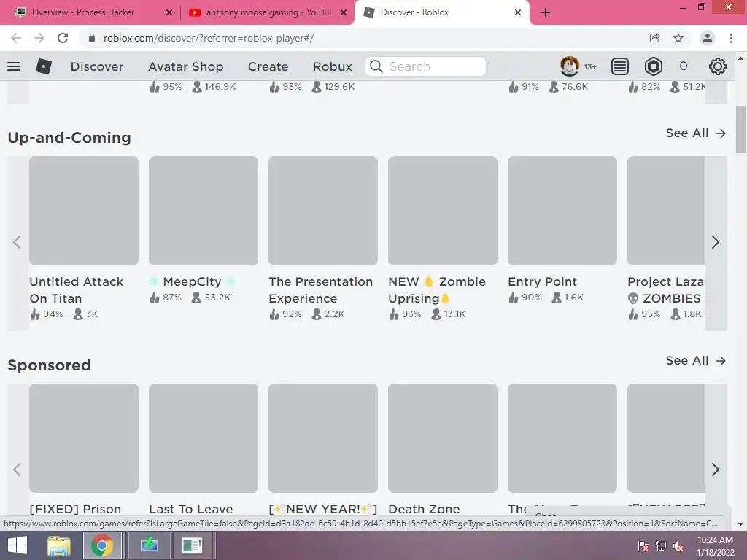
Task: Click the scrollbar down arrow
Action: (741, 524)
